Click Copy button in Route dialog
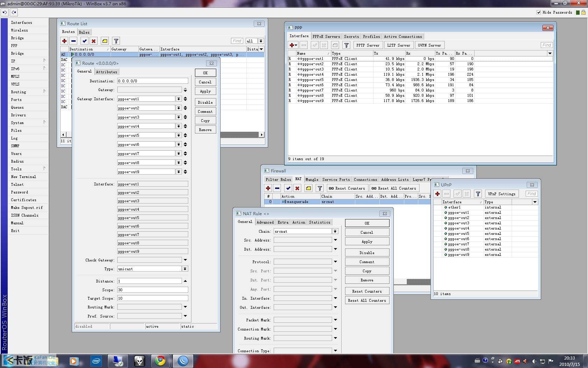The height and width of the screenshot is (368, 588). [205, 121]
